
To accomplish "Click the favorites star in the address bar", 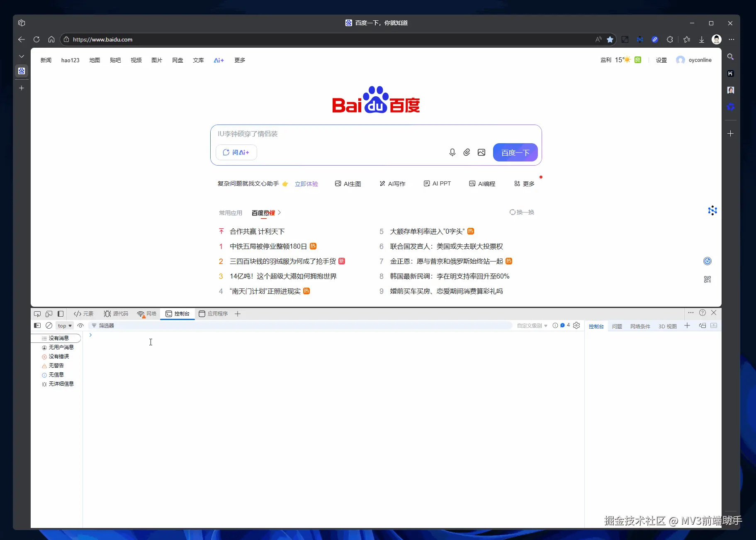I will click(610, 39).
